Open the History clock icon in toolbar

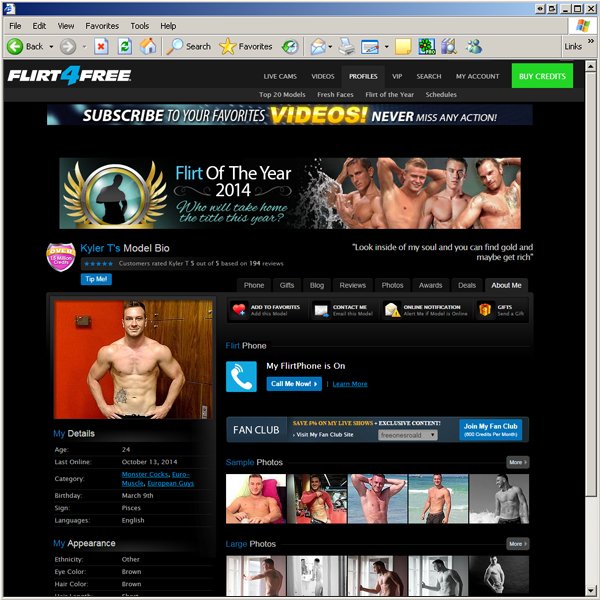290,47
